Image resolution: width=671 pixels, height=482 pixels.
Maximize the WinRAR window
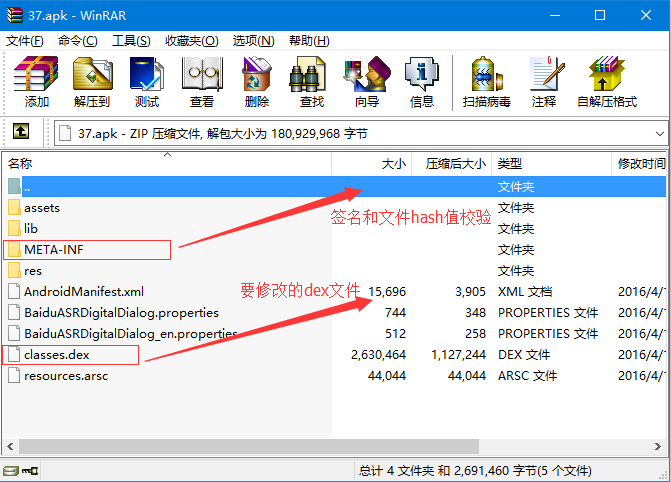600,15
